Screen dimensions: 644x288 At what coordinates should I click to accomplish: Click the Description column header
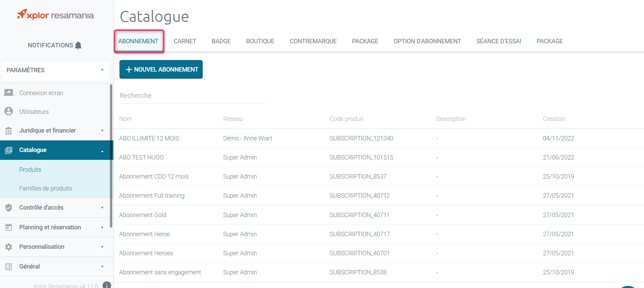click(451, 119)
